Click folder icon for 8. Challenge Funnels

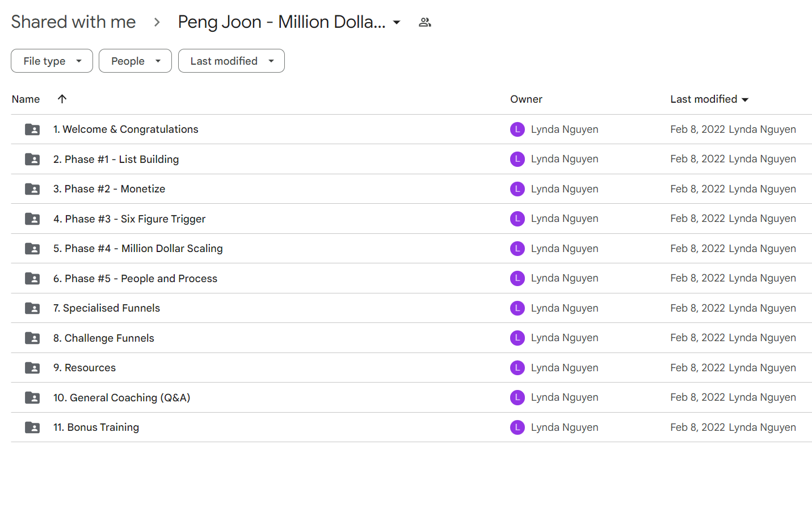click(x=32, y=338)
